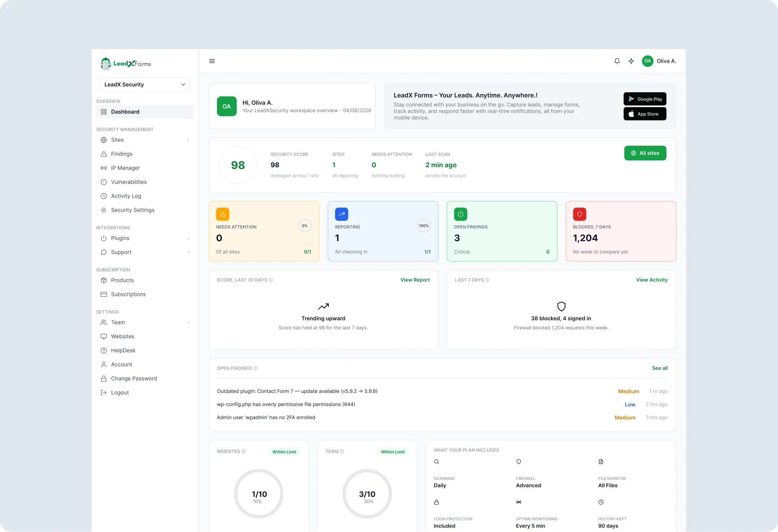Open the Contact Form 7 outdated plugin finding
The width and height of the screenshot is (778, 532).
(x=442, y=392)
